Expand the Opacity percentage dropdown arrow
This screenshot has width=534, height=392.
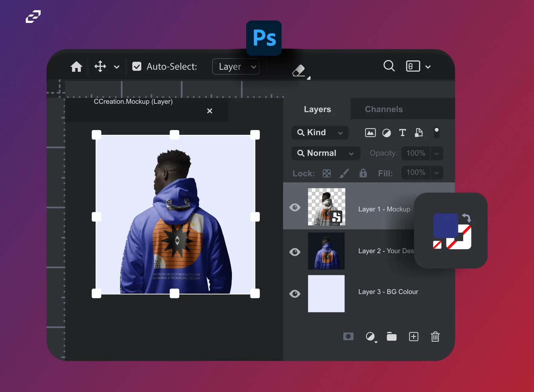click(x=437, y=153)
